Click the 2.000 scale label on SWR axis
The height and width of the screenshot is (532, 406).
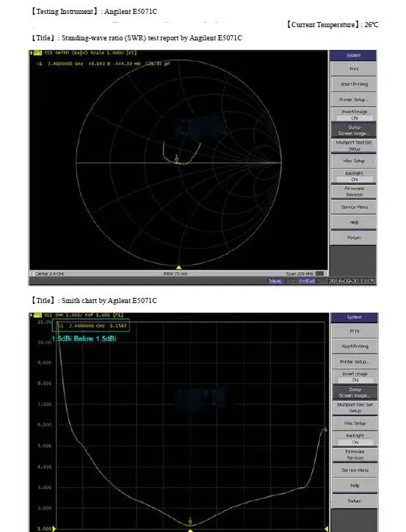[x=45, y=508]
